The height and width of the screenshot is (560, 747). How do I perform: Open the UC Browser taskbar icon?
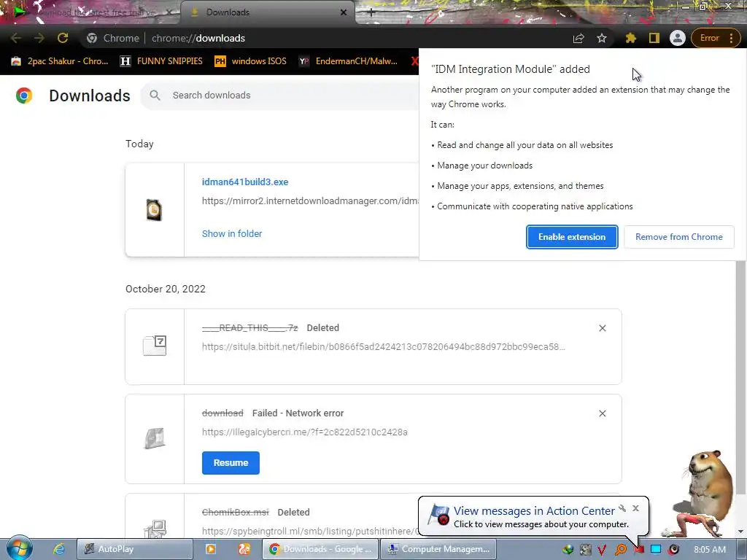coord(244,549)
